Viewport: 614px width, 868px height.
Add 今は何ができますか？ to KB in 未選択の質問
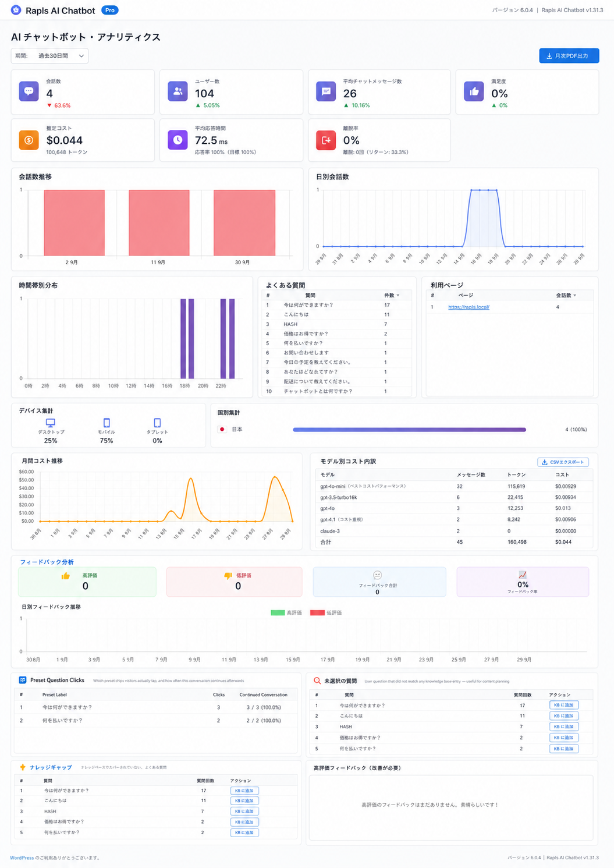pyautogui.click(x=563, y=705)
